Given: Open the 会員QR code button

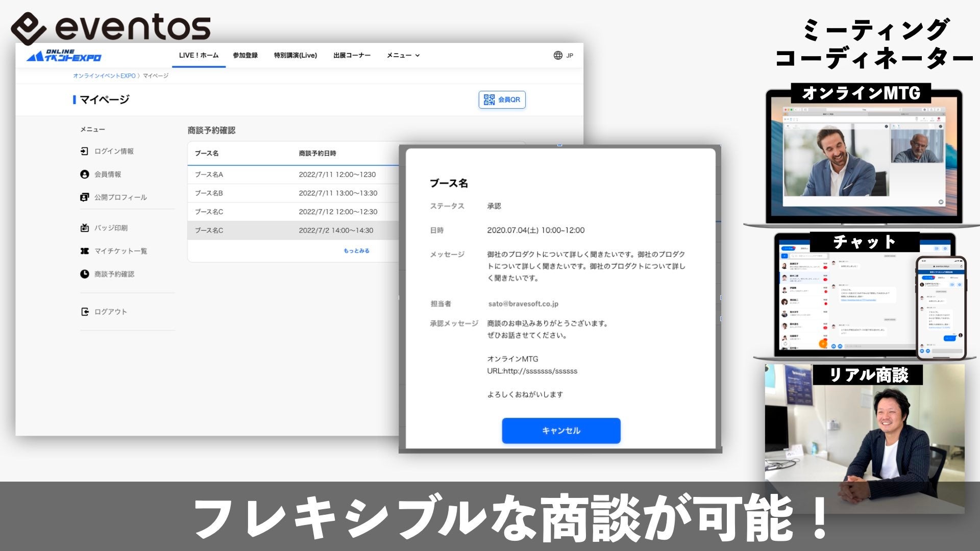Looking at the screenshot, I should pos(502,99).
